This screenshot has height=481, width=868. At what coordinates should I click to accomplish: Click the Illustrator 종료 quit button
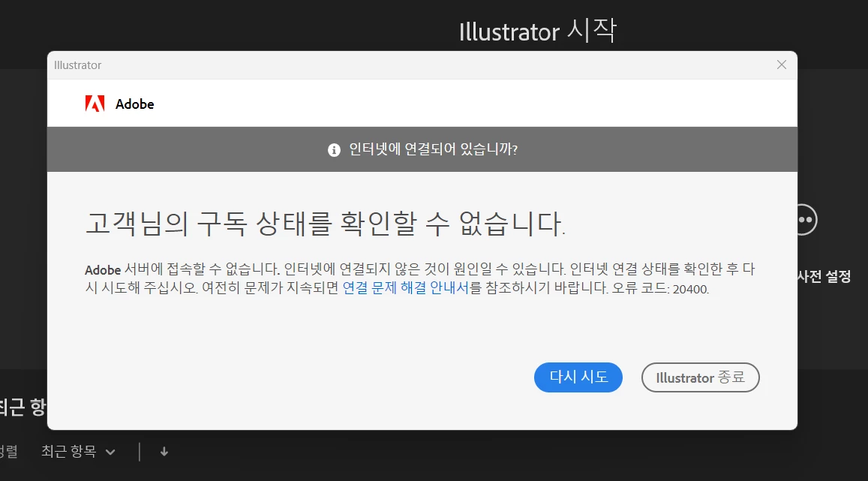coord(700,377)
